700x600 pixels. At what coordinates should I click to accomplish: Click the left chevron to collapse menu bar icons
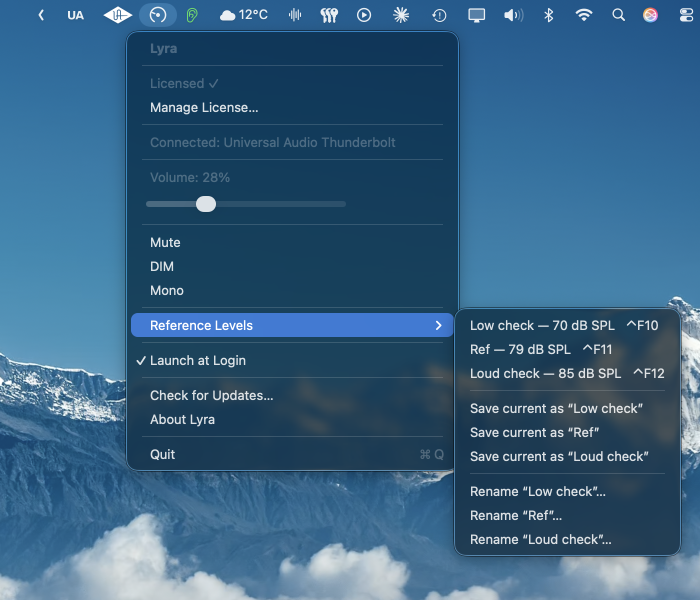41,15
